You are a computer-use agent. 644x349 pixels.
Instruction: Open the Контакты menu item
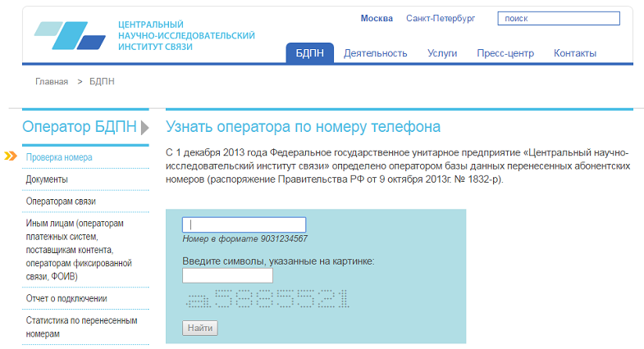tap(575, 53)
